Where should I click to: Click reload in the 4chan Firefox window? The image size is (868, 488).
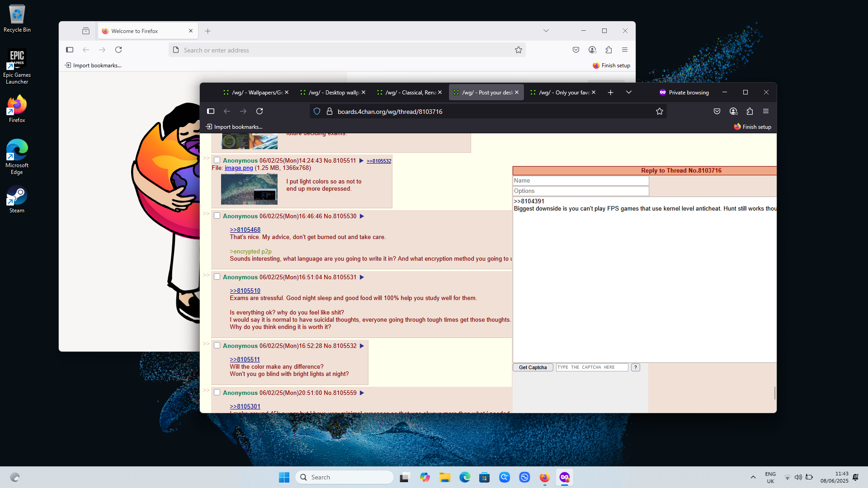(x=259, y=111)
